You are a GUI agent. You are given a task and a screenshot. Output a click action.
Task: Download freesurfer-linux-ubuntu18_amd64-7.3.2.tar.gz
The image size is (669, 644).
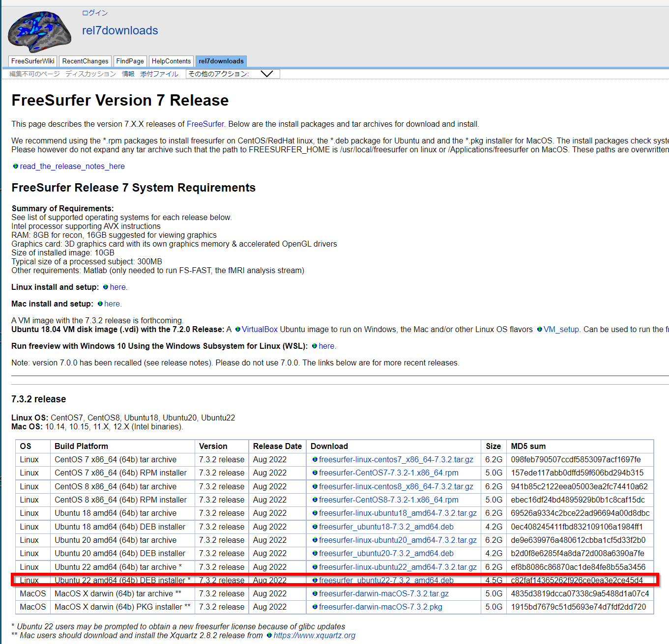(x=398, y=513)
